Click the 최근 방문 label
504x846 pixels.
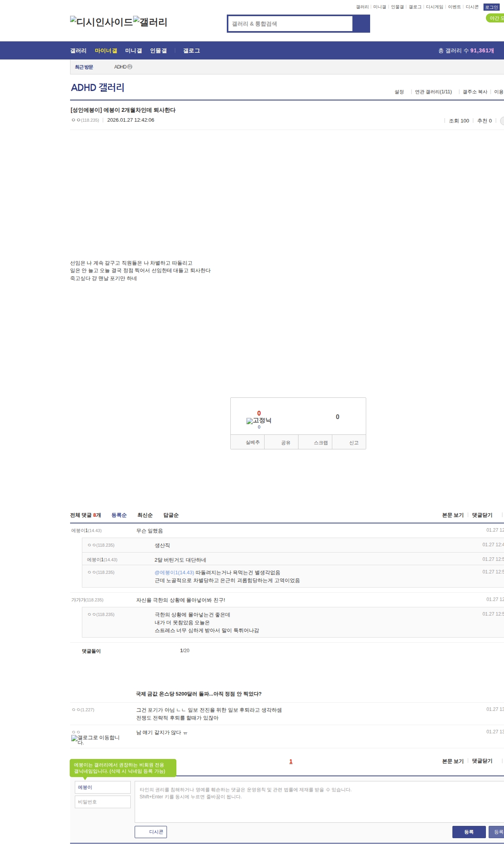[84, 67]
